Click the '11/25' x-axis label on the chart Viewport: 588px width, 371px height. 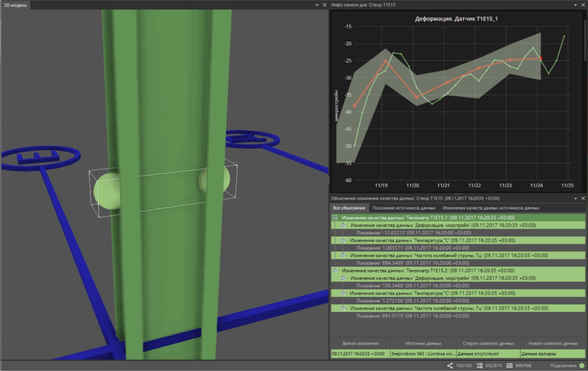(567, 185)
